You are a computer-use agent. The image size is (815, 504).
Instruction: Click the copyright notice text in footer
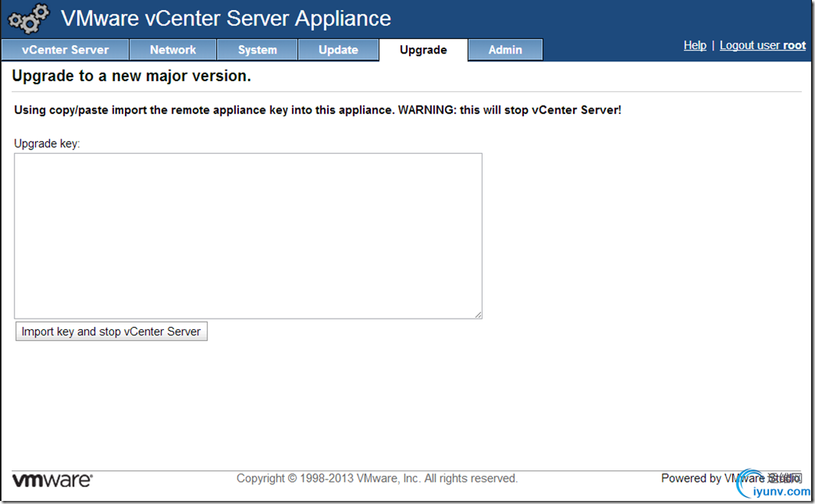tap(377, 478)
